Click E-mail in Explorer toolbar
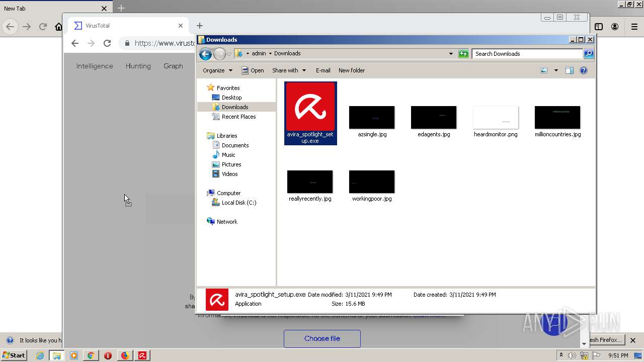644x362 pixels. click(x=323, y=70)
